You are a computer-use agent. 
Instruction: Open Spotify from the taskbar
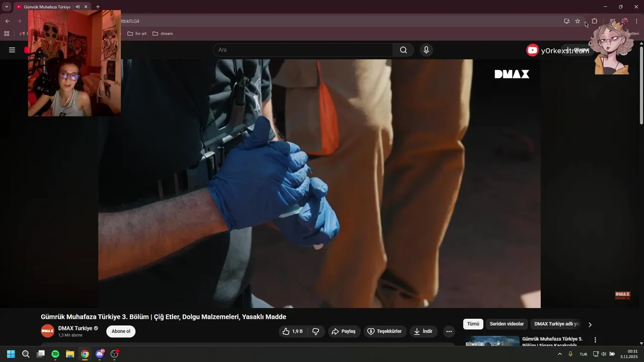click(55, 354)
